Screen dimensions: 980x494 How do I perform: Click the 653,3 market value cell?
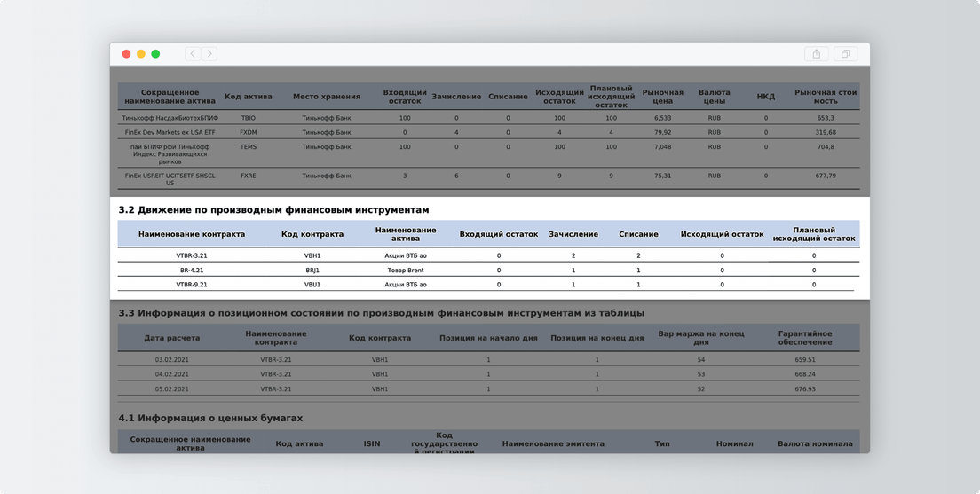click(826, 118)
